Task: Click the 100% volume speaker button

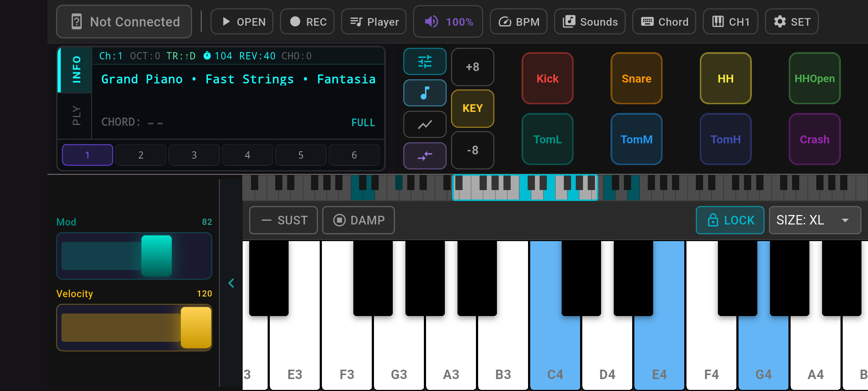Action: click(x=448, y=22)
